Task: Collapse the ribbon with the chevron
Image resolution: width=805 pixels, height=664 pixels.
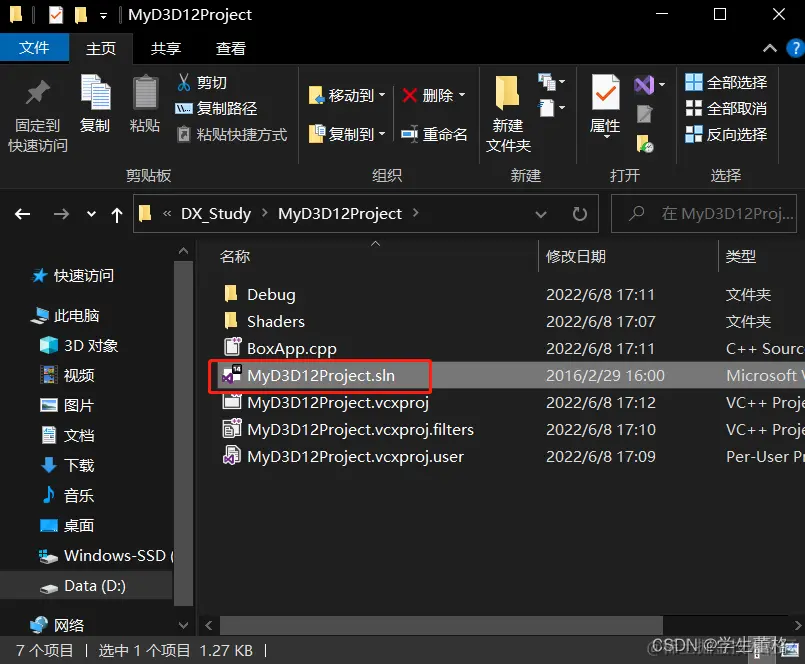Action: click(769, 48)
